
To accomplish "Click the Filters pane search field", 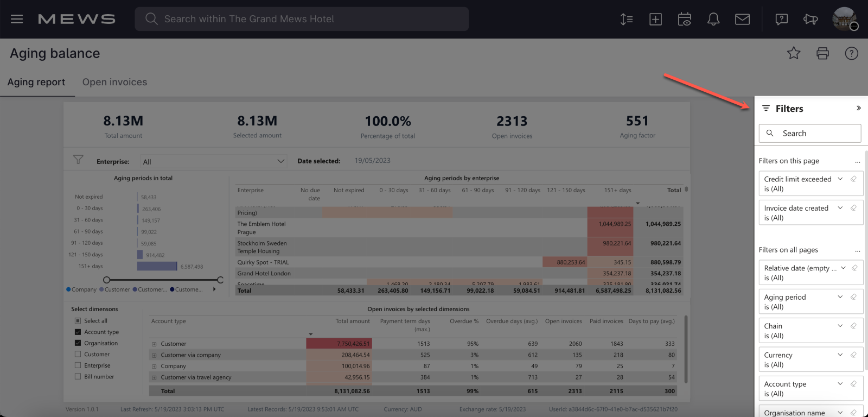I will tap(809, 133).
